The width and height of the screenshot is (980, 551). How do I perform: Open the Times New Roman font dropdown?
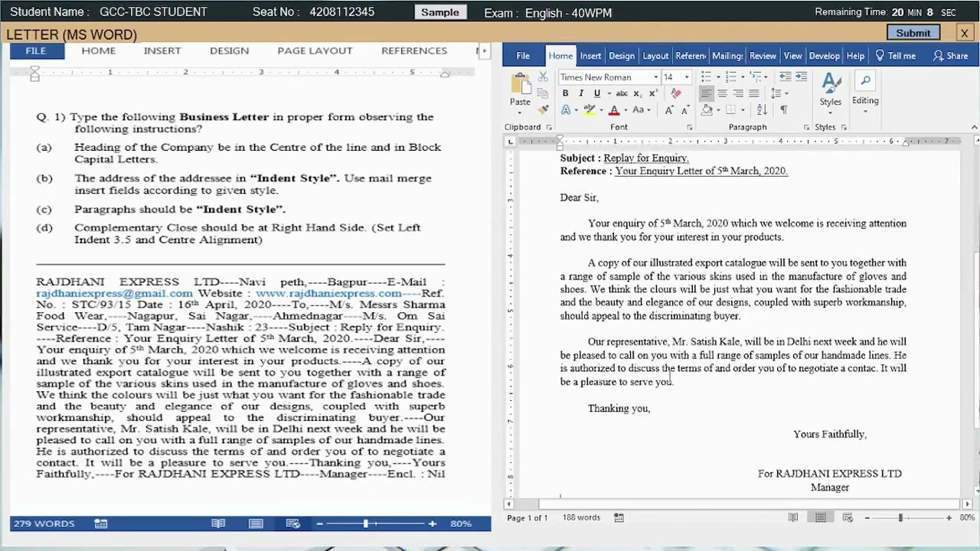655,77
